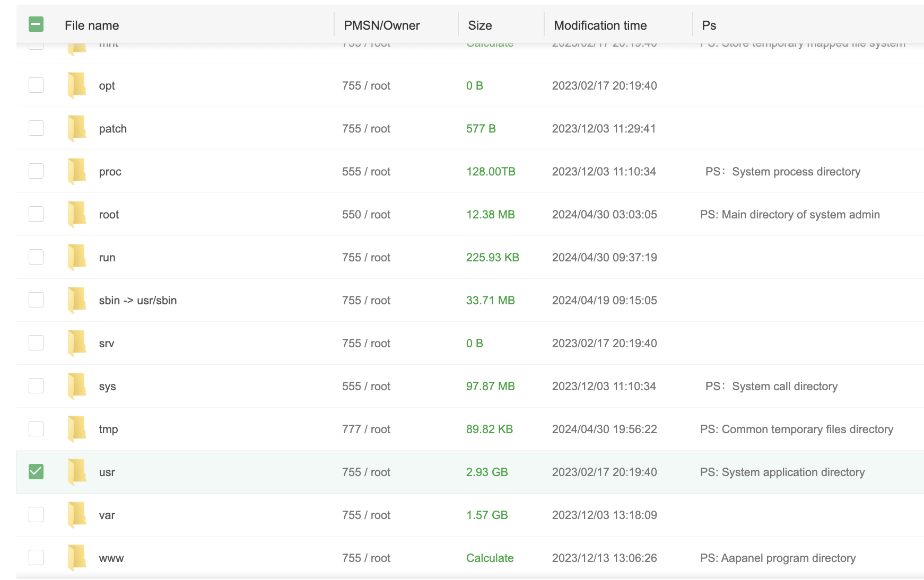The image size is (924, 580).
Task: Open the srv folder by name
Action: tap(107, 344)
